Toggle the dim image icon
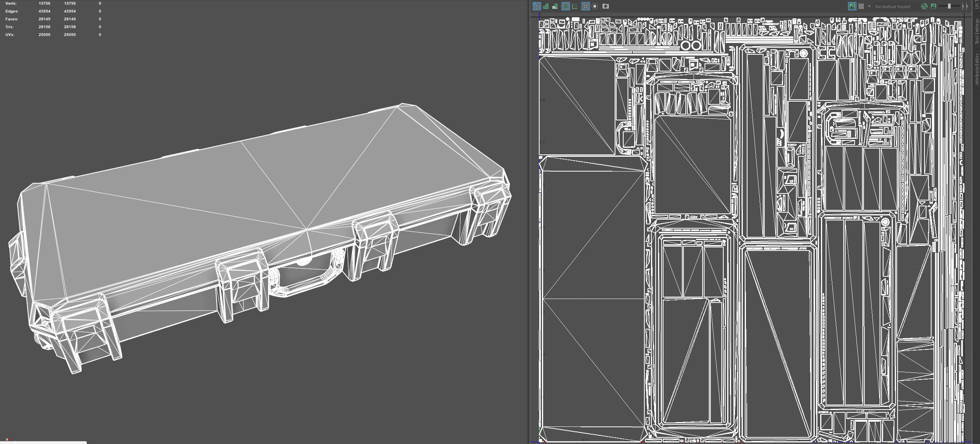Screen dimensions: 980x444 934,6
